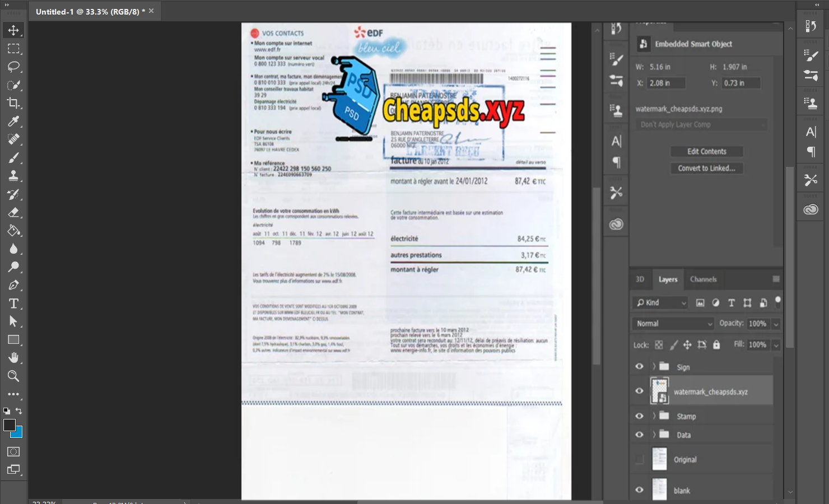Click the Convert to Linked button
829x504 pixels.
(706, 169)
